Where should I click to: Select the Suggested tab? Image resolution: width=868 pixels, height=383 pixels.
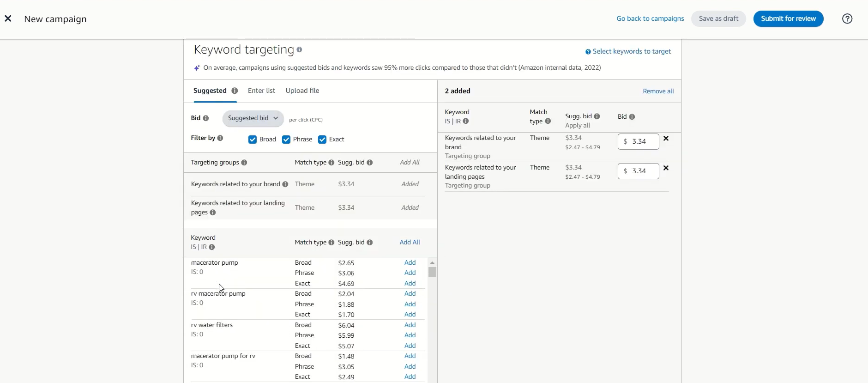[210, 91]
